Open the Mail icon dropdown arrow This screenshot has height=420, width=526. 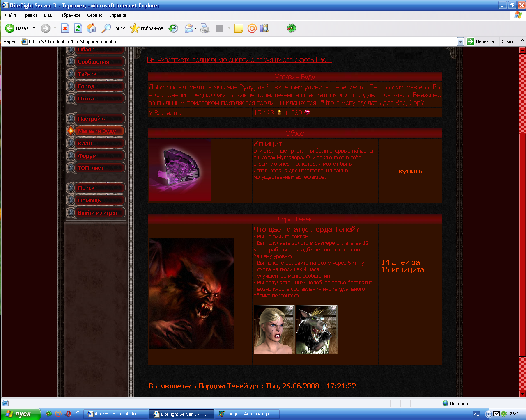[x=196, y=28]
